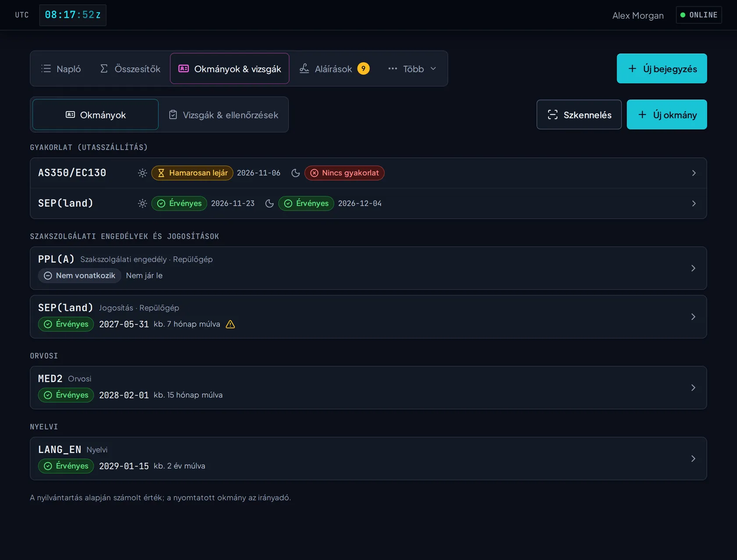
Task: Select the Okmányok & vizsgák tab
Action: point(229,69)
